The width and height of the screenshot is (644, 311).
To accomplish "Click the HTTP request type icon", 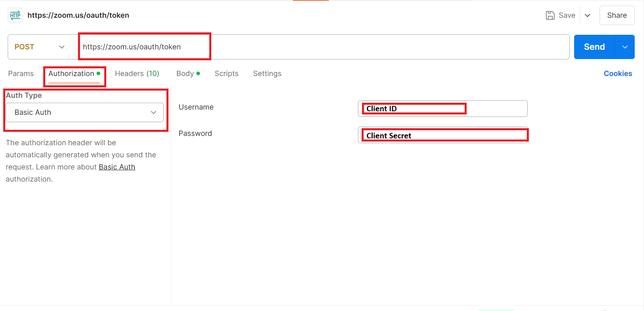I will [15, 15].
